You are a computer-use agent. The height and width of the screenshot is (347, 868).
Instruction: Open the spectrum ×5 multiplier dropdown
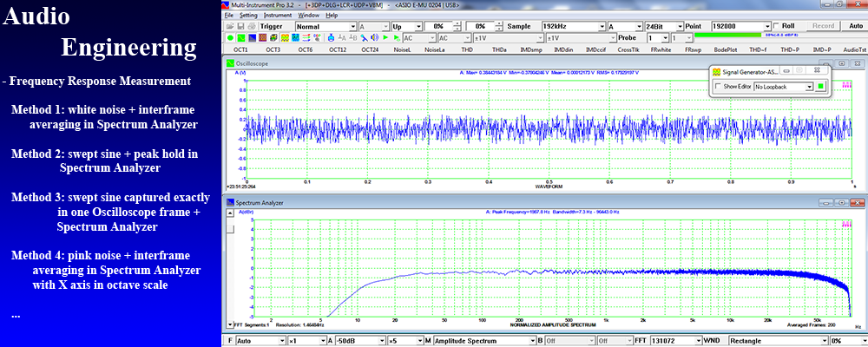404,341
